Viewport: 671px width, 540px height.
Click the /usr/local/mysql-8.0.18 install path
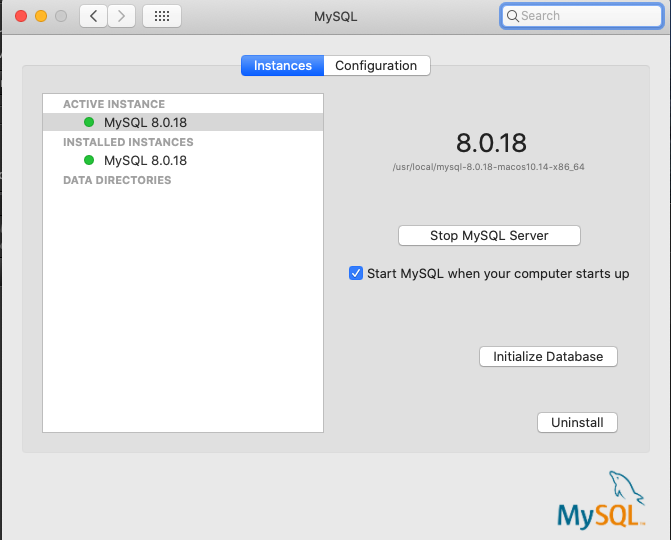click(488, 167)
